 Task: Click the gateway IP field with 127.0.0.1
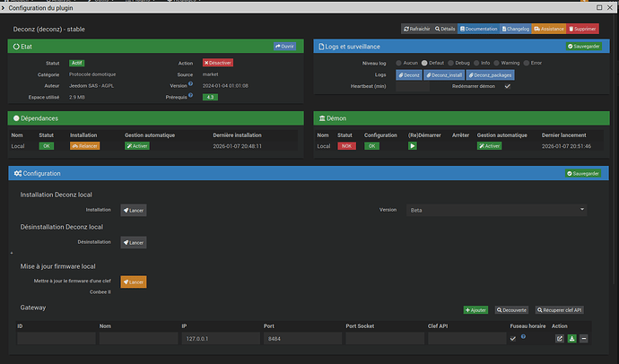point(220,339)
